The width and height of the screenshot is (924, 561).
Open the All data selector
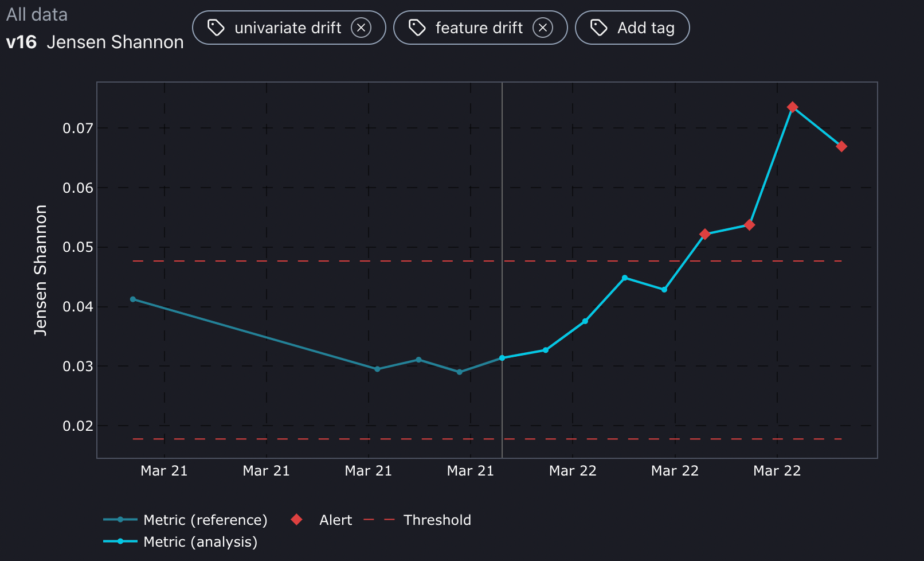pyautogui.click(x=37, y=14)
